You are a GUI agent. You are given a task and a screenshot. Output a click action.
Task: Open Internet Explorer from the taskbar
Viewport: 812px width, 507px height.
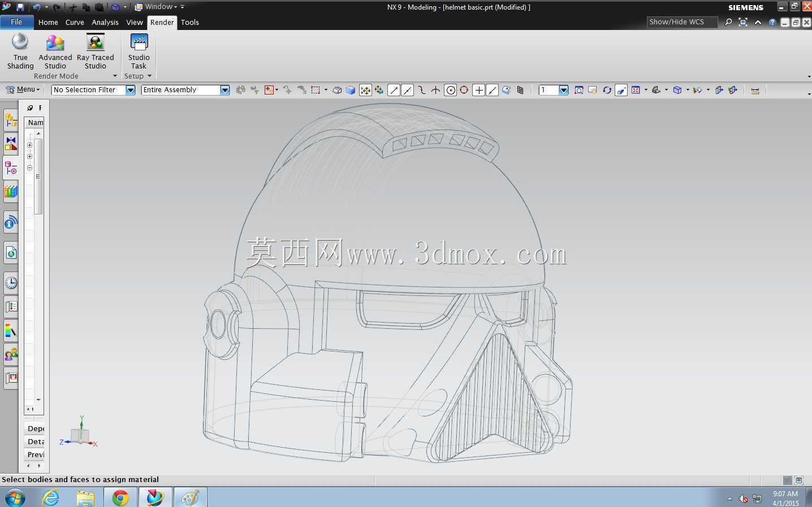(51, 497)
